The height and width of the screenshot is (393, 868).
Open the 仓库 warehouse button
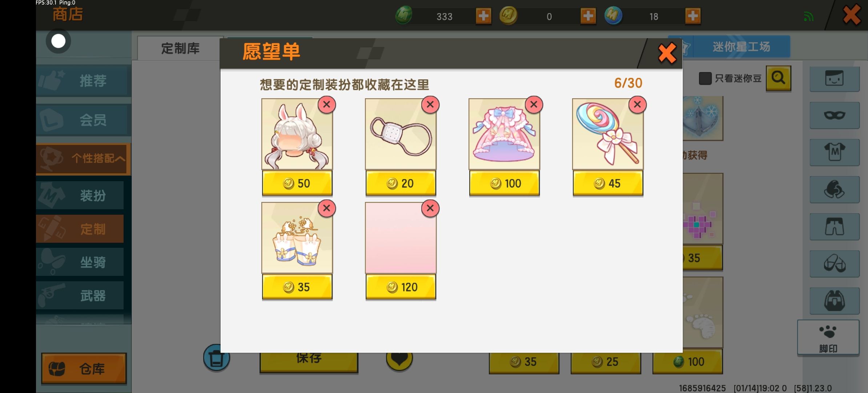tap(84, 369)
